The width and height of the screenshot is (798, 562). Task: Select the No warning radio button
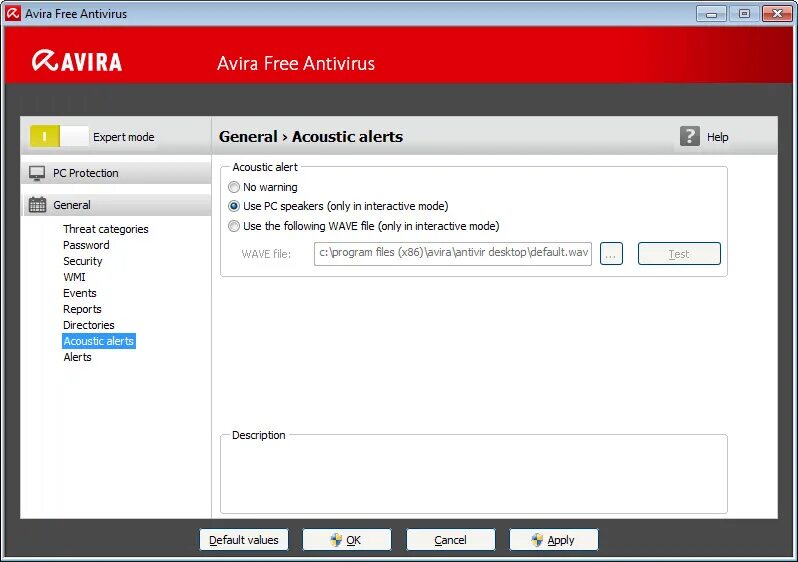(234, 187)
